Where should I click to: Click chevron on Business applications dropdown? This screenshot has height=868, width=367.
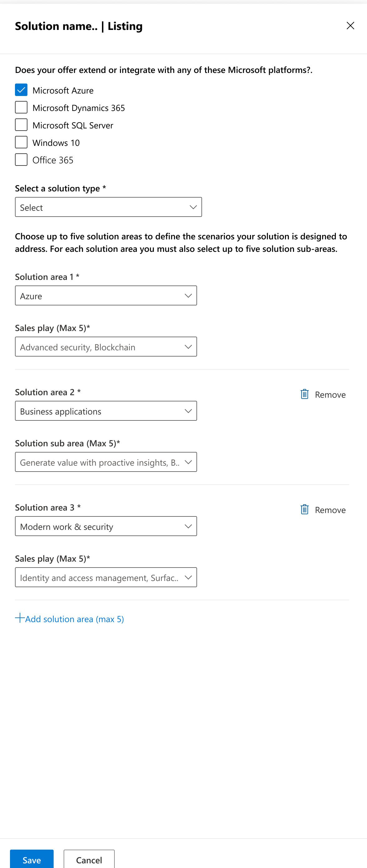pos(188,411)
